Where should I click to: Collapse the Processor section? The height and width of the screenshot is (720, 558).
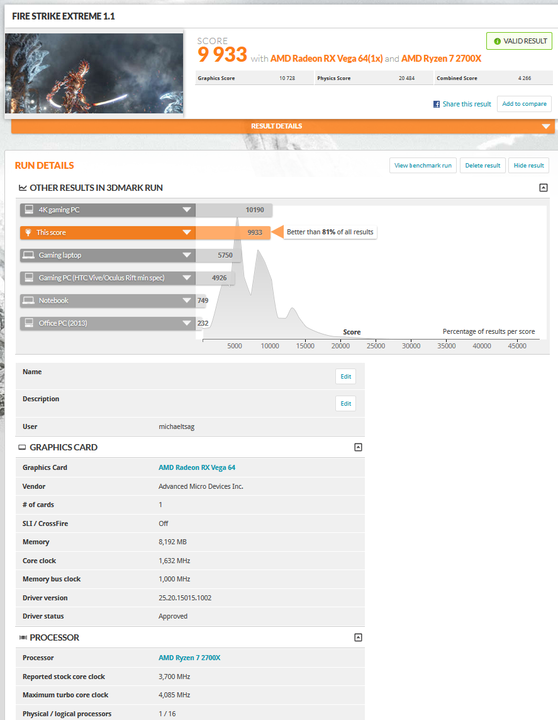coord(358,637)
